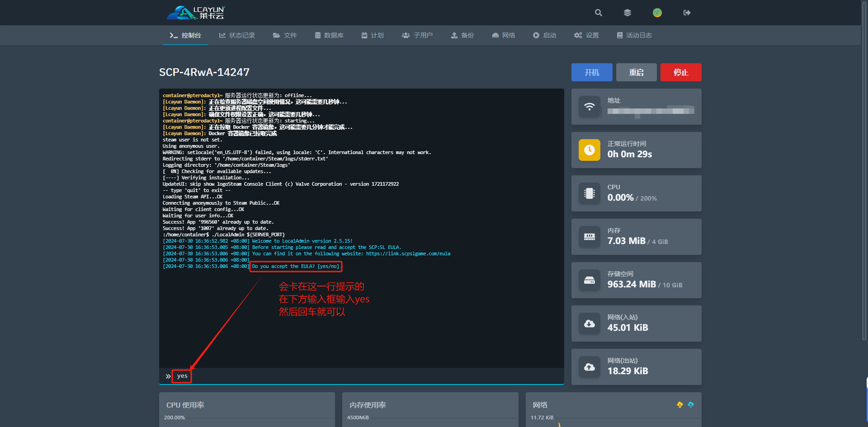Click the layers stack icon in header
868x427 pixels.
(x=627, y=13)
